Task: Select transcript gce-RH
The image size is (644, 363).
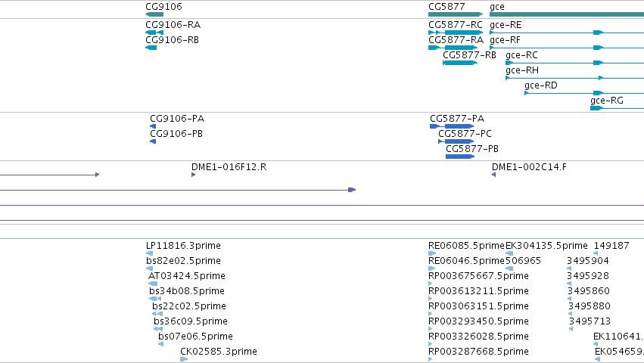Action: pos(522,70)
